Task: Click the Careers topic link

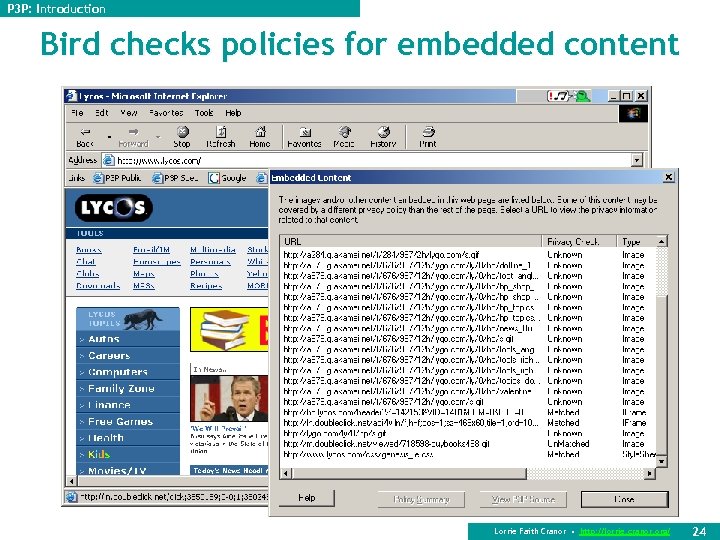Action: pyautogui.click(x=109, y=355)
